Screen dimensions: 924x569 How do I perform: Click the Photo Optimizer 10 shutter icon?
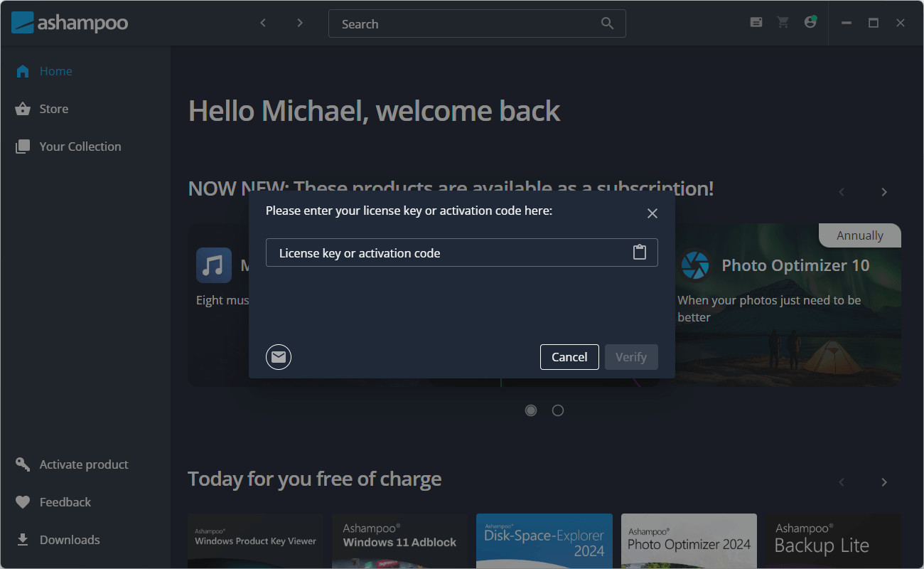click(695, 265)
